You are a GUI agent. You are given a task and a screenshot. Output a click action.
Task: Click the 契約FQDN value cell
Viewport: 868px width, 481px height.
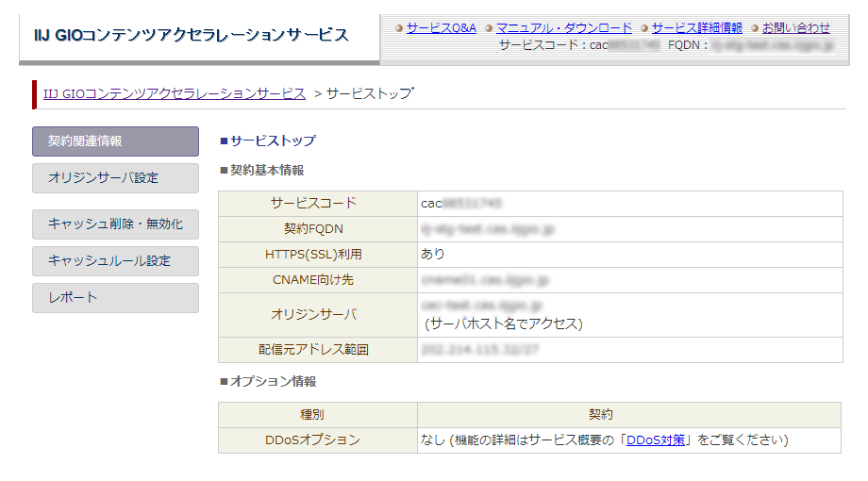(629, 229)
